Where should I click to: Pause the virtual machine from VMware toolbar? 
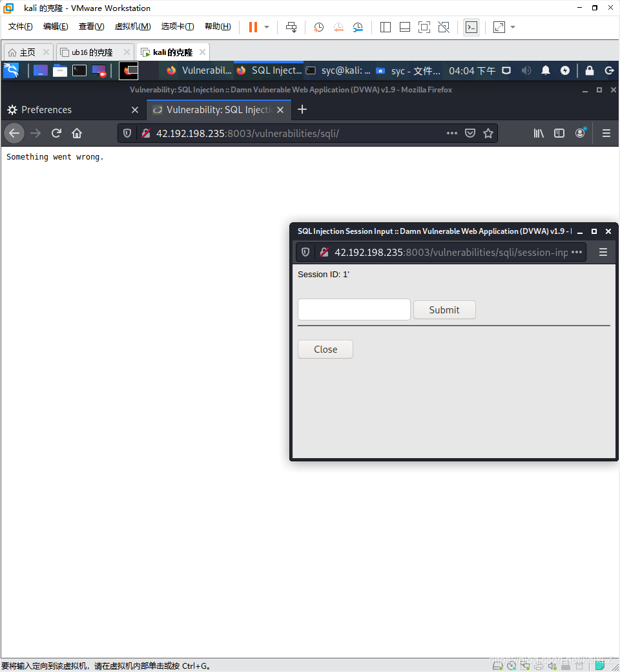pos(253,27)
